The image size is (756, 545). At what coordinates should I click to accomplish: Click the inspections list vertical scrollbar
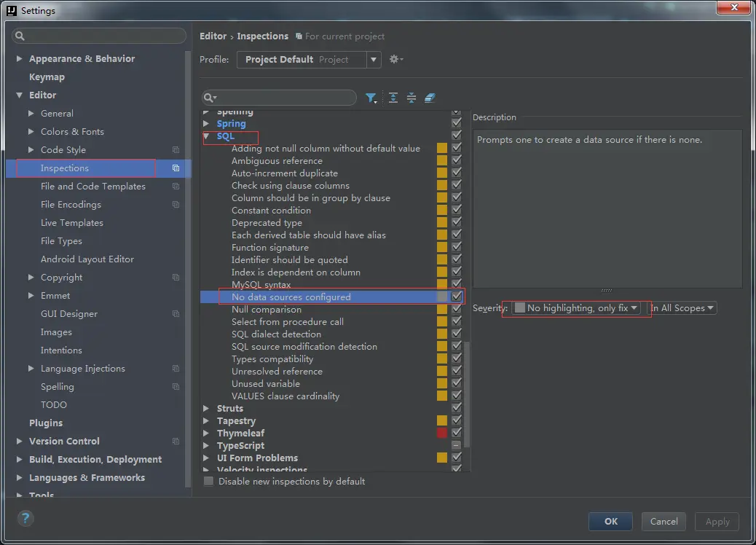467,394
